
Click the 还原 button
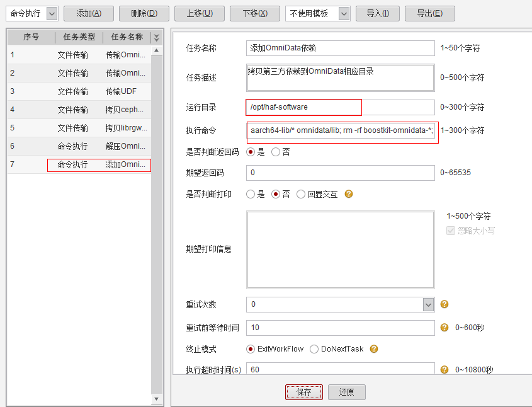pos(347,392)
